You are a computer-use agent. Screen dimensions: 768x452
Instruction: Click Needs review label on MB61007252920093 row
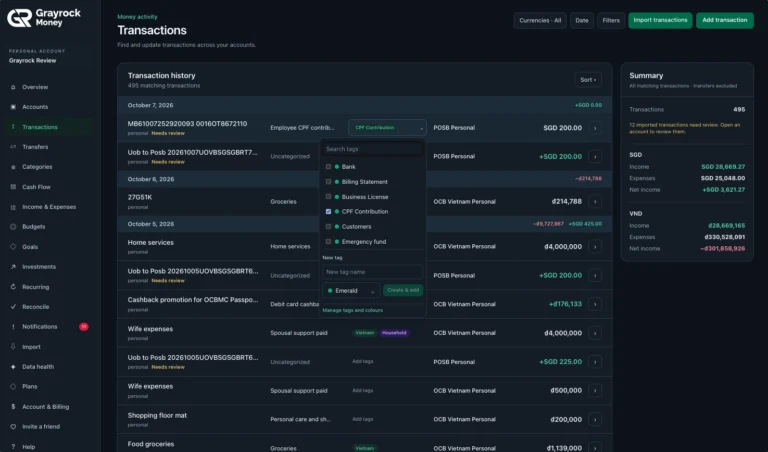coord(168,133)
